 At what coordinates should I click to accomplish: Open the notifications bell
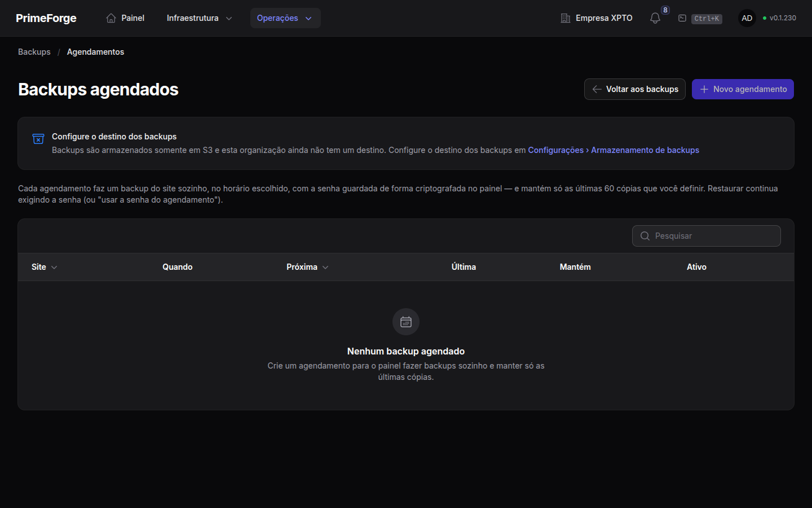(x=655, y=18)
